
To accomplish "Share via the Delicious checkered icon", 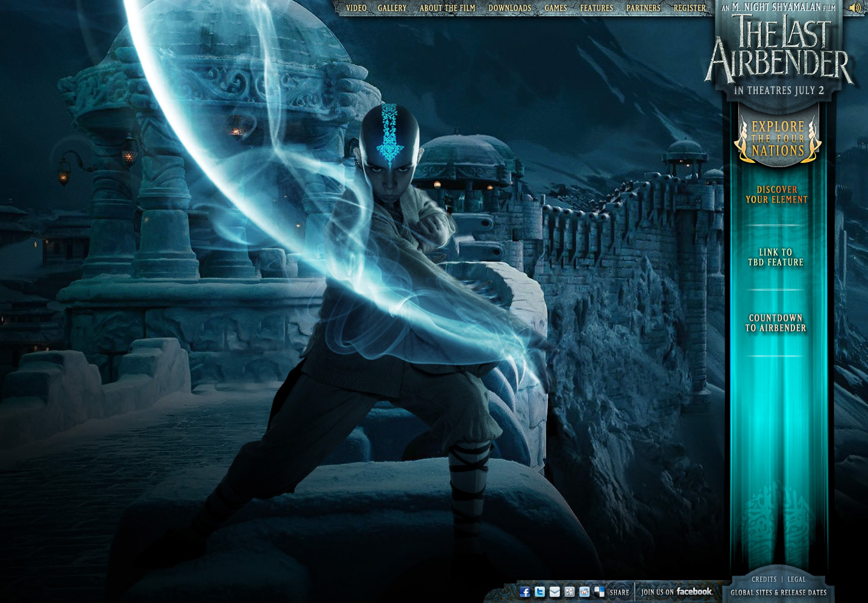I will coord(599,592).
